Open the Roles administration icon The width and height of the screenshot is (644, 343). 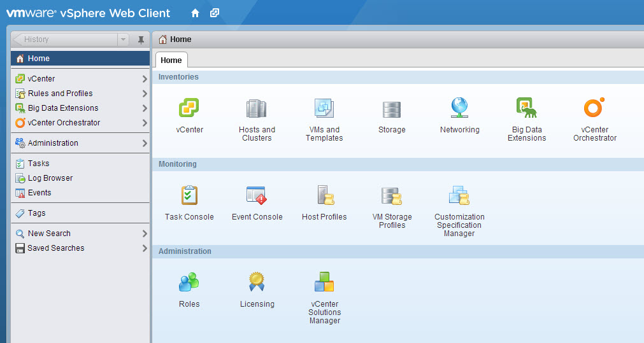tap(189, 283)
